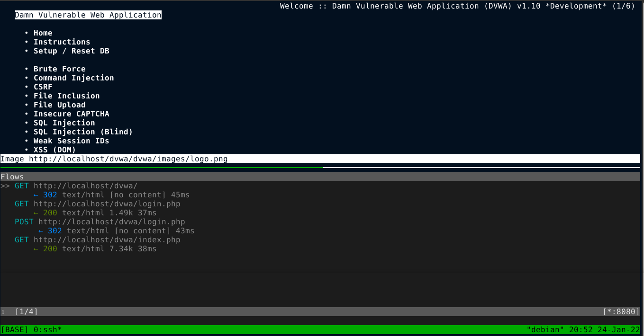This screenshot has height=336, width=644.
Task: Open the XSS (DOM) link
Action: 54,150
